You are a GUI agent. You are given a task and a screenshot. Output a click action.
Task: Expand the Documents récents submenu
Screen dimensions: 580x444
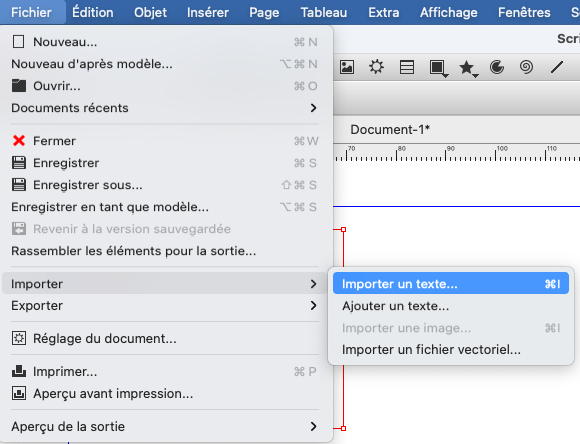pyautogui.click(x=165, y=108)
